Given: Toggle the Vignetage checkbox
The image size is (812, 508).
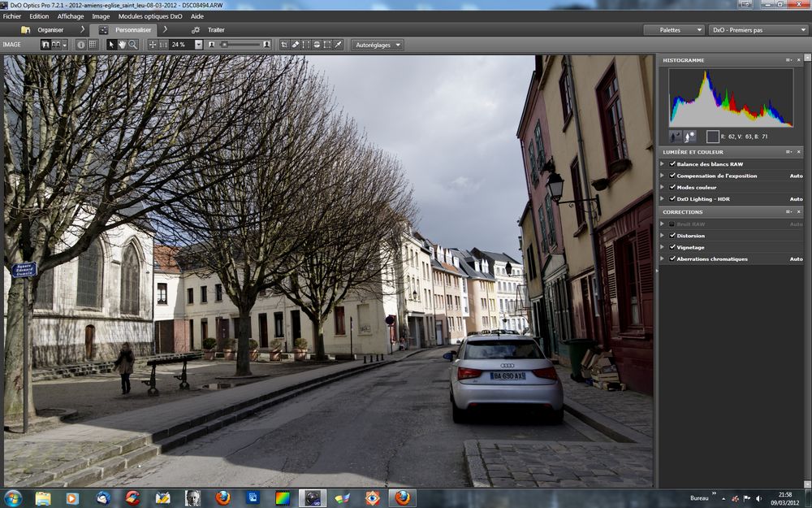Looking at the screenshot, I should tap(672, 247).
